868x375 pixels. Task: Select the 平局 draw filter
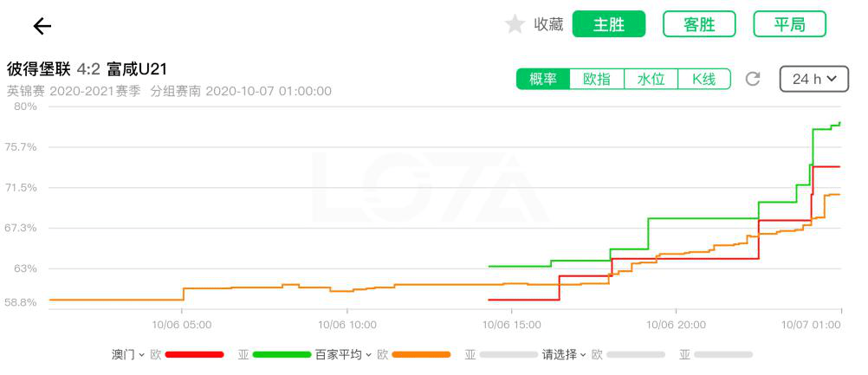coord(789,24)
